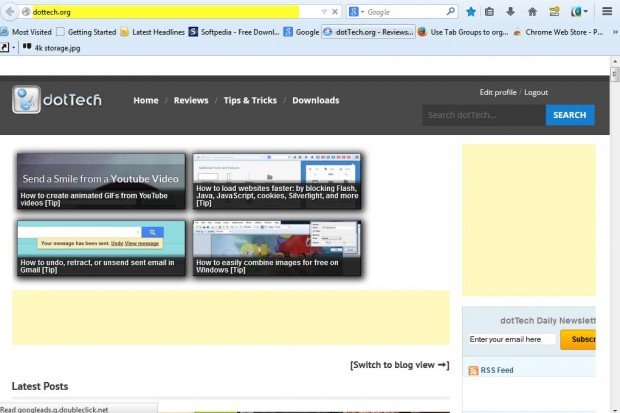The height and width of the screenshot is (413, 620).
Task: Open the Downloads arrow icon
Action: [510, 12]
